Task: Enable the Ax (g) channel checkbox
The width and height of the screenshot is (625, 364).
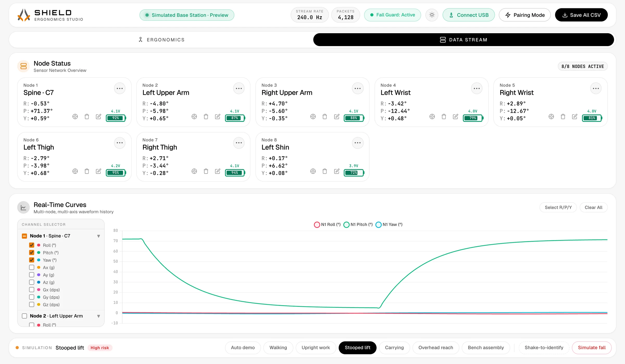Action: point(32,267)
